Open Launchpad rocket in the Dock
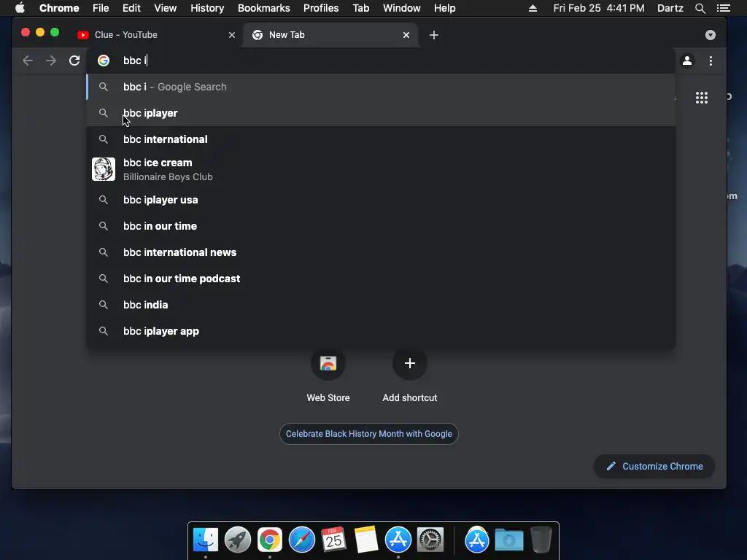 (238, 540)
